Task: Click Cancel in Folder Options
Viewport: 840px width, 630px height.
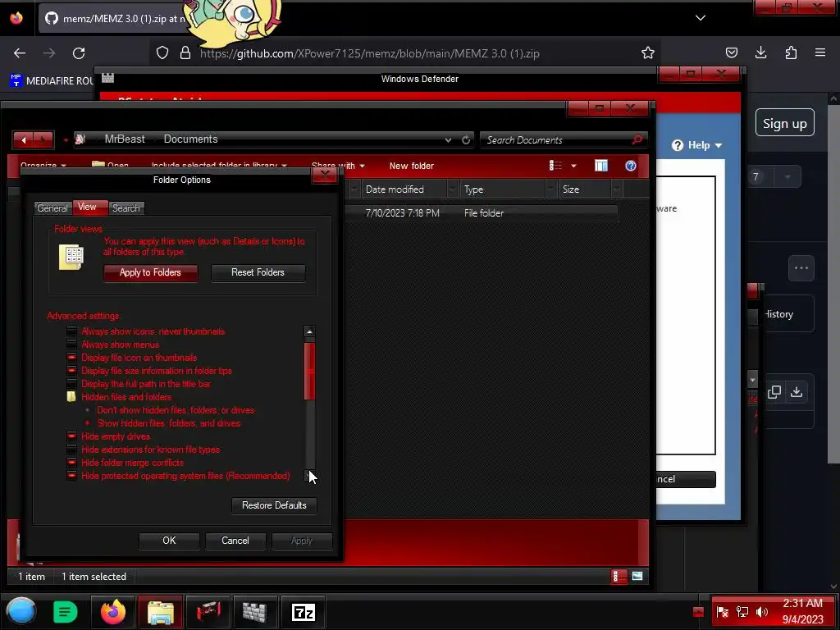Action: click(235, 541)
